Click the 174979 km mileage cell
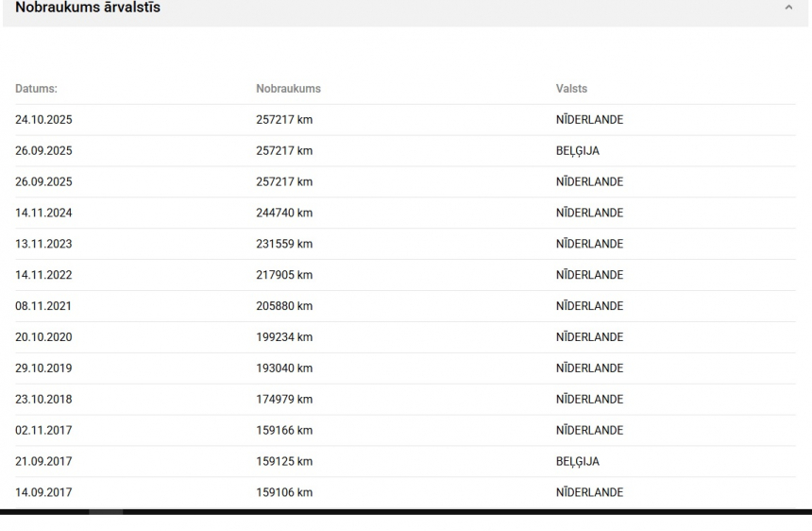Image resolution: width=812 pixels, height=531 pixels. (284, 400)
